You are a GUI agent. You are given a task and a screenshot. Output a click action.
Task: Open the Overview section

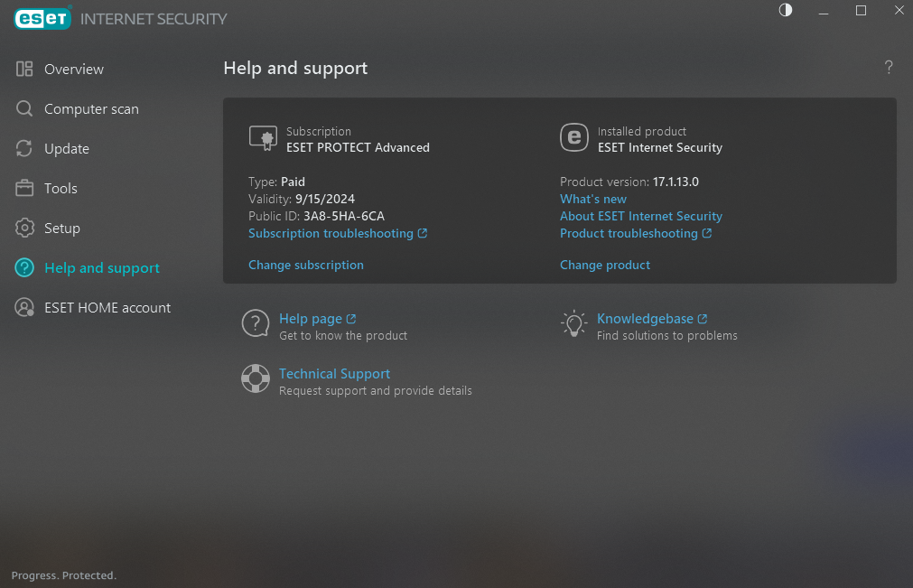[73, 70]
